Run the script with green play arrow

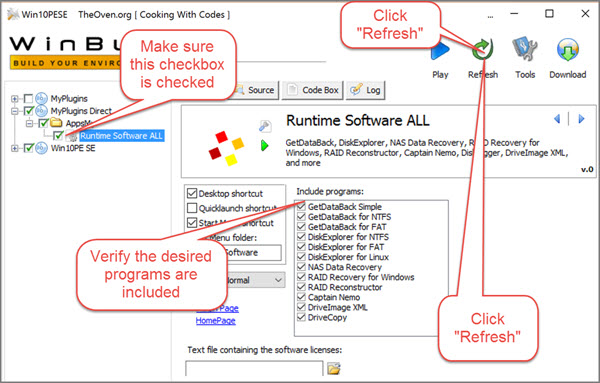[264, 145]
